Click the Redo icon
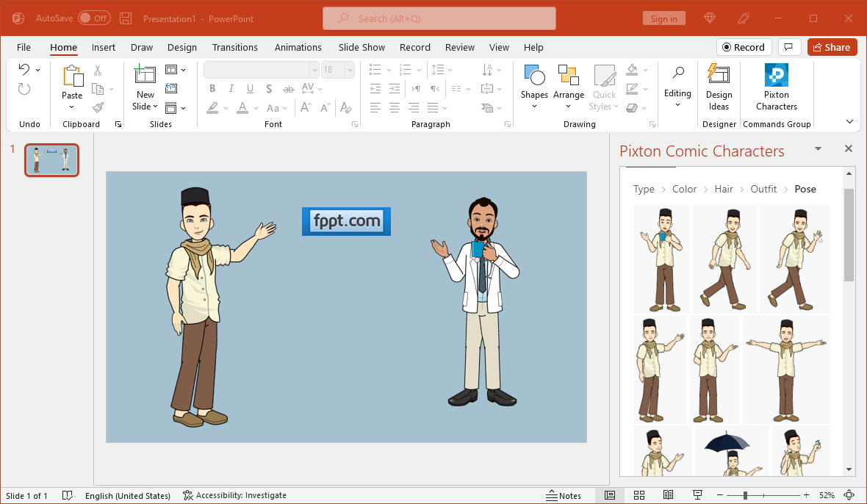 point(24,89)
